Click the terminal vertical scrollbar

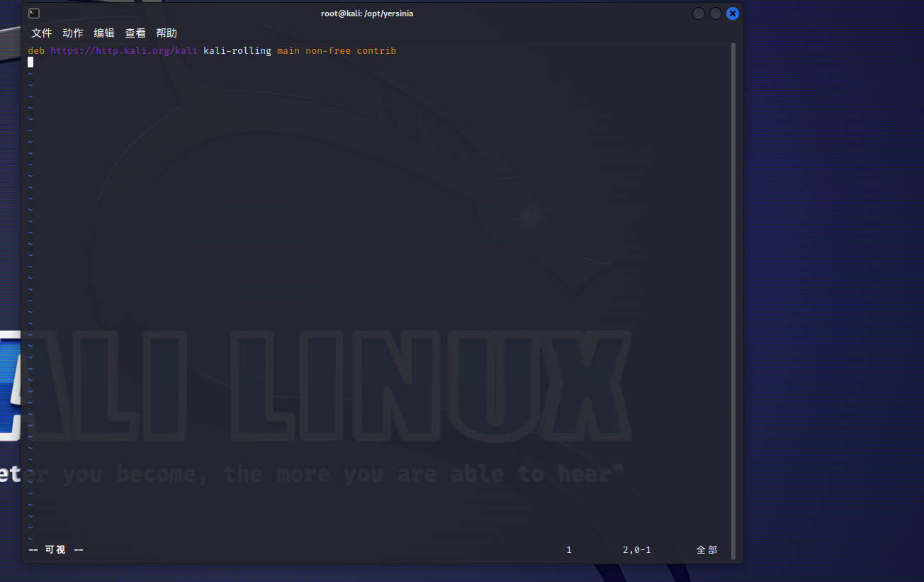[733, 301]
